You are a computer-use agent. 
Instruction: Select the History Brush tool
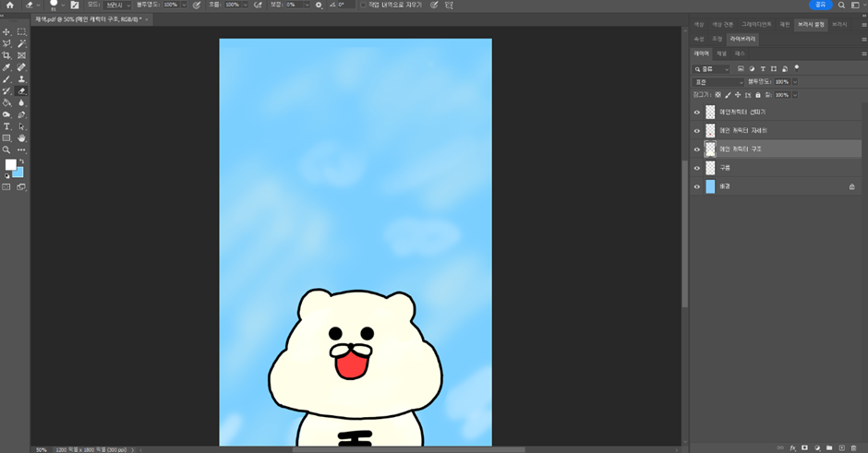click(x=6, y=90)
